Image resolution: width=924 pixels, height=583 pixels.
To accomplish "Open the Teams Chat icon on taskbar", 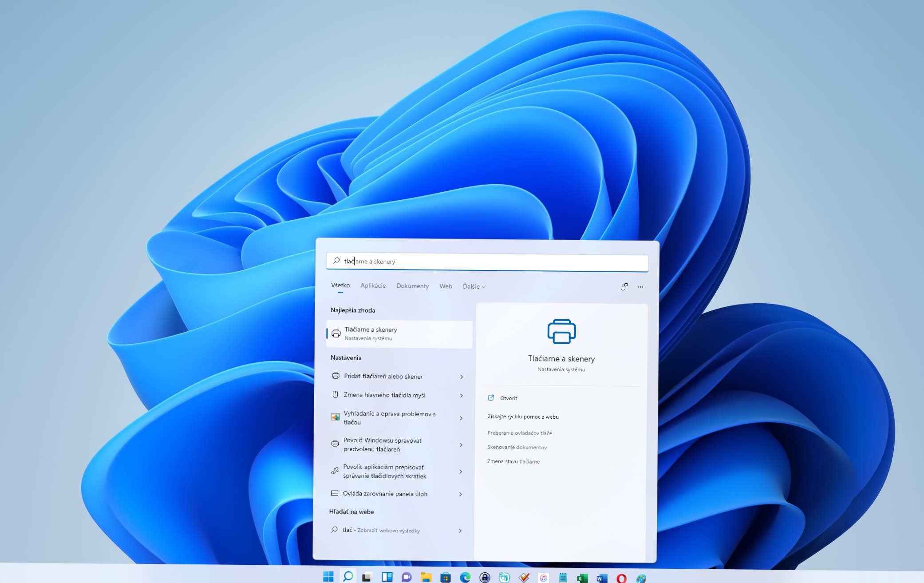I will click(x=407, y=577).
